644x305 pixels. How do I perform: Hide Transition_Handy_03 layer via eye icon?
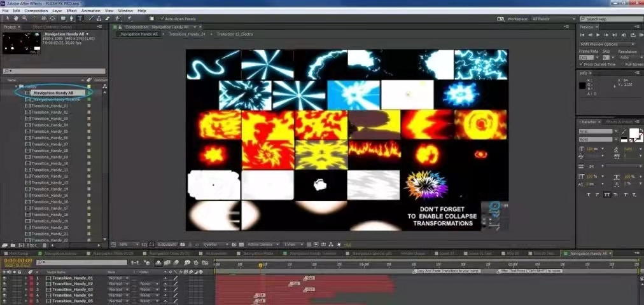4,289
